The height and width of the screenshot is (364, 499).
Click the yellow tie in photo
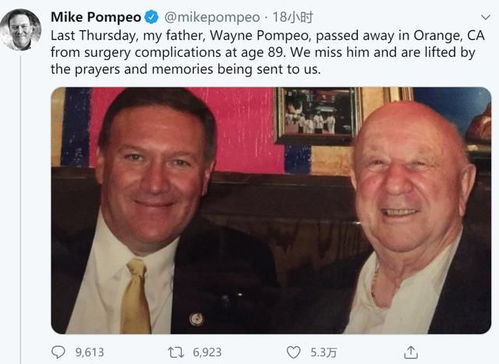click(135, 296)
